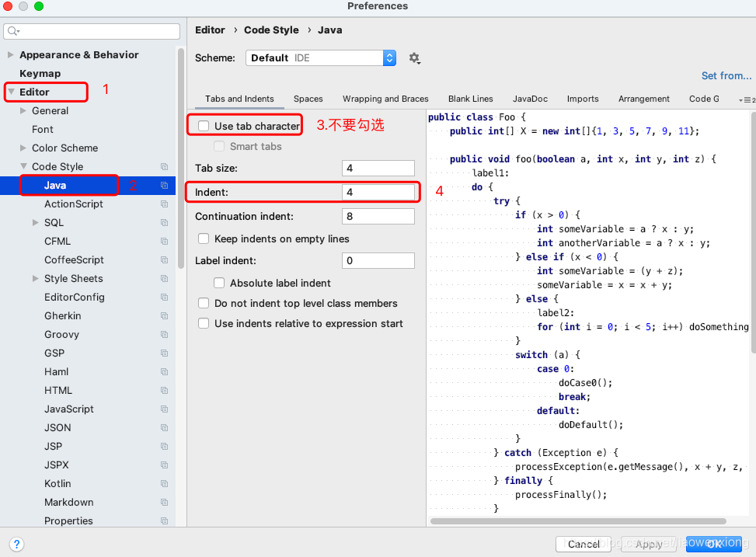Viewport: 756px width, 557px height.
Task: Show hidden tabs list icon
Action: pos(747,100)
